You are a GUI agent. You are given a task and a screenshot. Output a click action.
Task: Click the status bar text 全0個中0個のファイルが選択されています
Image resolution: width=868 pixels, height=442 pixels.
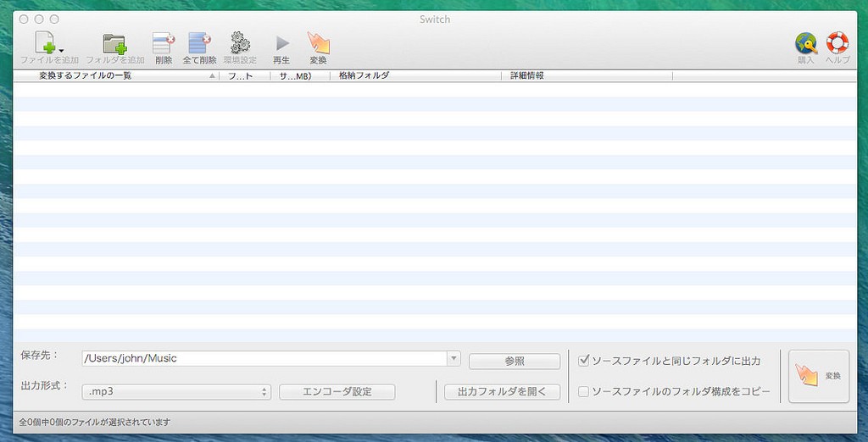(95, 422)
